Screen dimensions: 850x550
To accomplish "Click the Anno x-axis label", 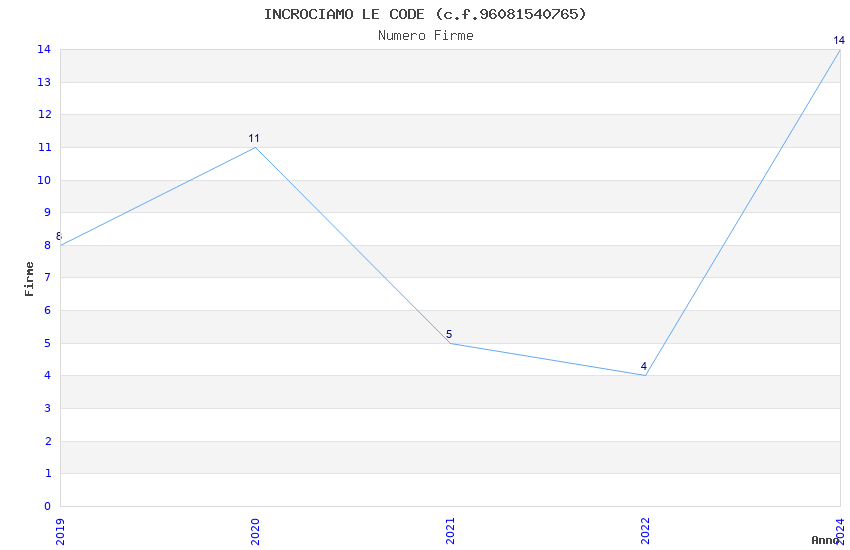I will point(825,539).
